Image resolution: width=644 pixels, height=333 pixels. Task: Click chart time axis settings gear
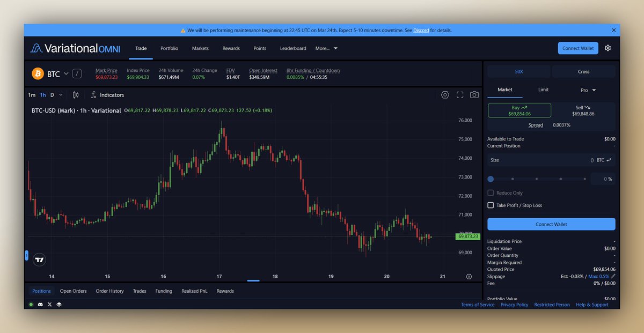(469, 277)
